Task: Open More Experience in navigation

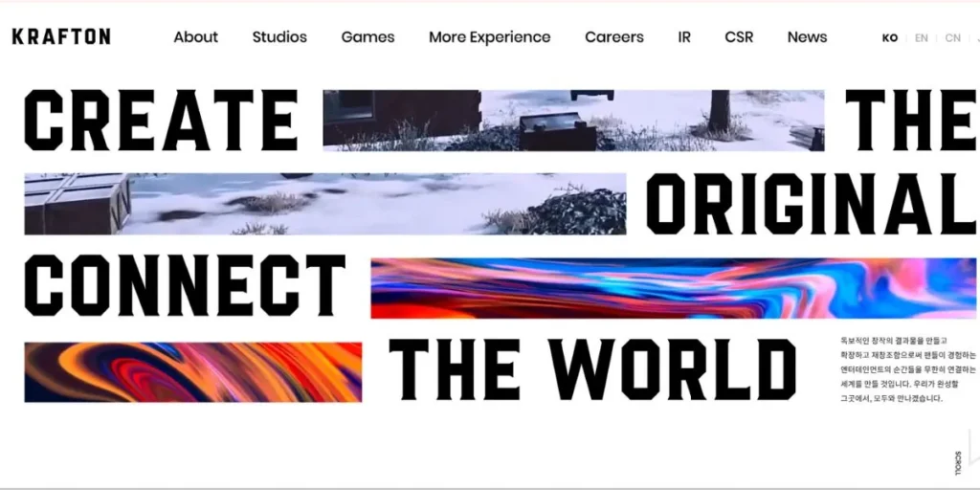Action: point(489,37)
